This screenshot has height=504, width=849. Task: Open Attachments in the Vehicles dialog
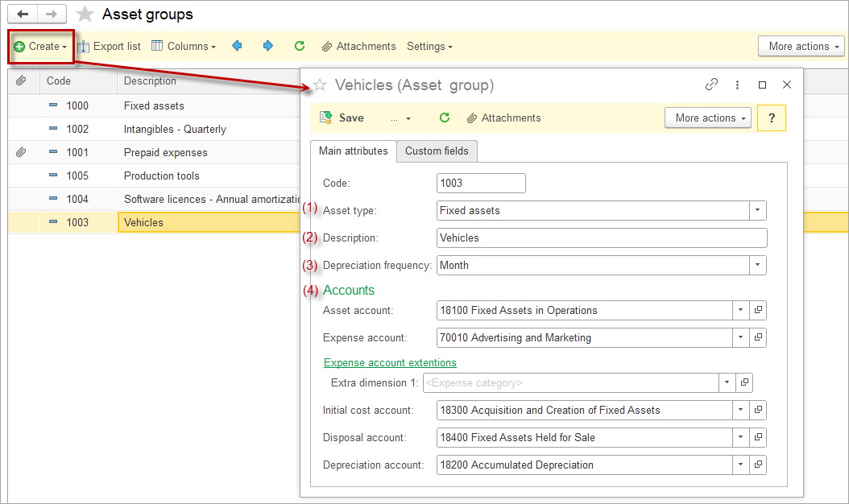(x=504, y=118)
